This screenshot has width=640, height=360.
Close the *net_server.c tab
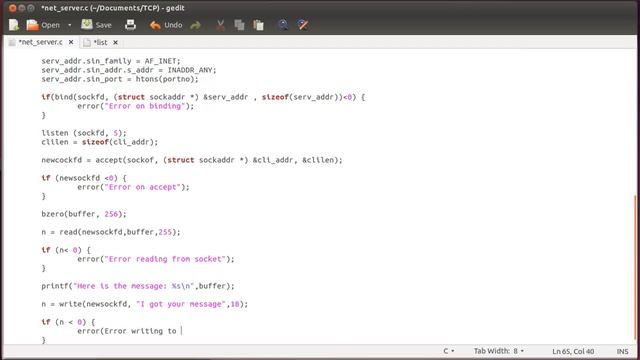[71, 42]
